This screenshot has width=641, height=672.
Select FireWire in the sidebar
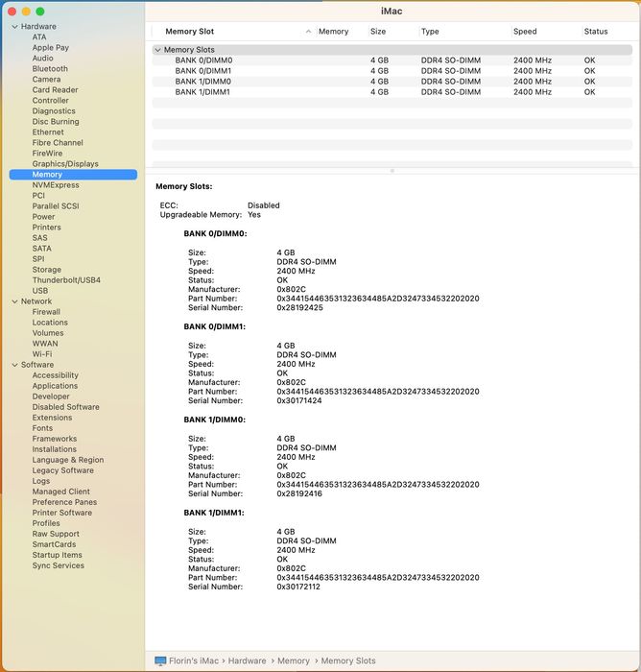coord(47,154)
